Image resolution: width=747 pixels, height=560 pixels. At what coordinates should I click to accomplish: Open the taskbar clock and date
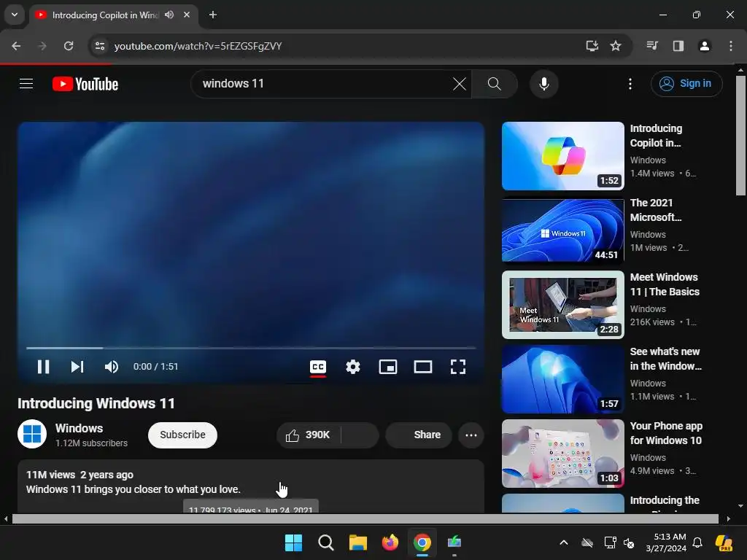click(x=666, y=542)
